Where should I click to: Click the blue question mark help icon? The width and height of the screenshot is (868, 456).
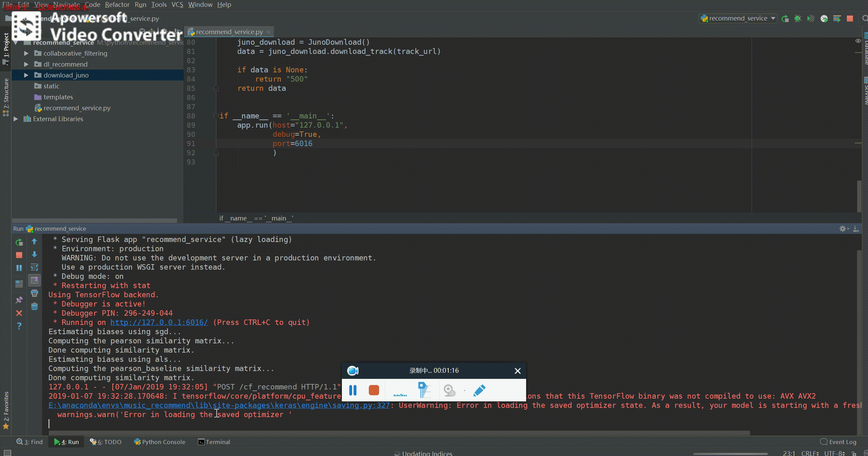(x=19, y=326)
